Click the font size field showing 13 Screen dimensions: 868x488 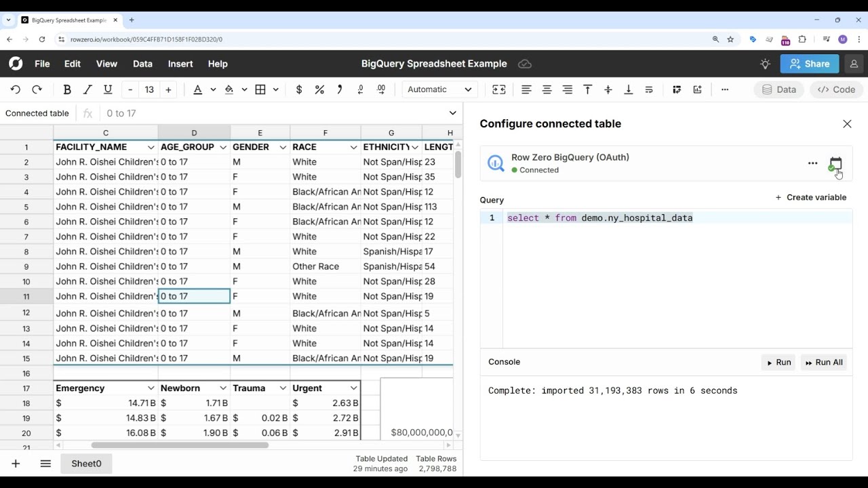click(149, 89)
